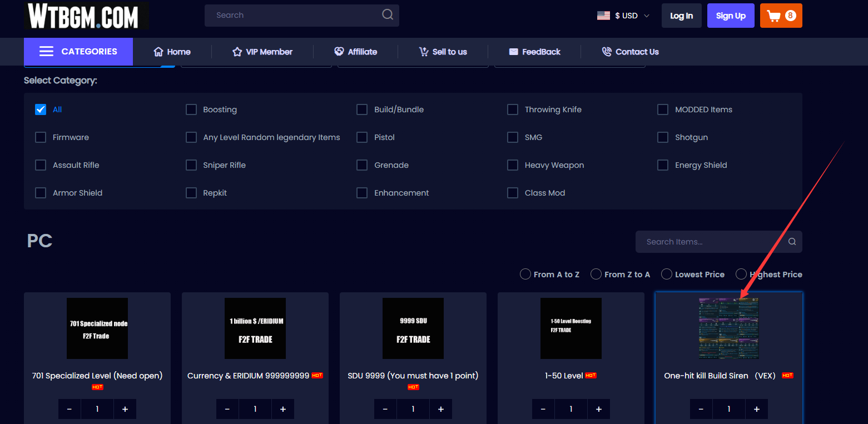Open the VIP Member page
868x424 pixels.
[x=262, y=52]
